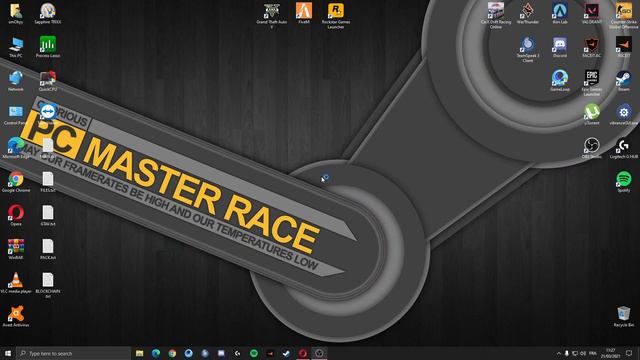640x360 pixels.
Task: Launch Avast Antivirus desktop shortcut
Action: (x=16, y=316)
